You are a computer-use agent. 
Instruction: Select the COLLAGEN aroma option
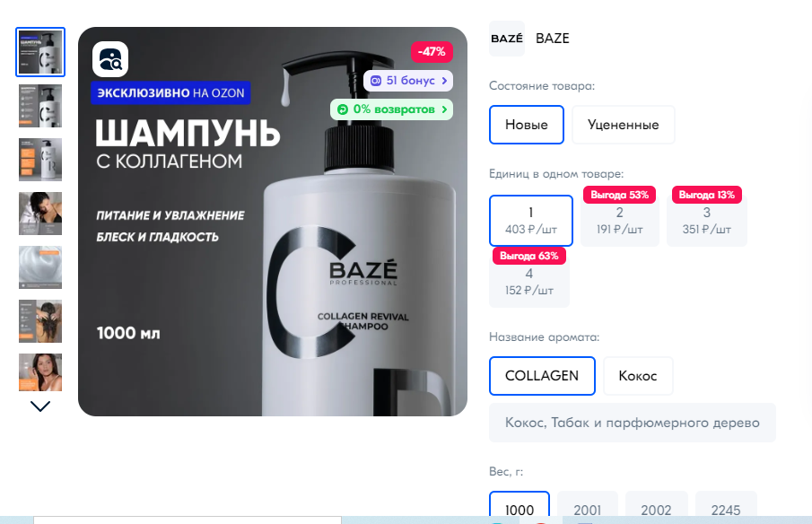[542, 376]
